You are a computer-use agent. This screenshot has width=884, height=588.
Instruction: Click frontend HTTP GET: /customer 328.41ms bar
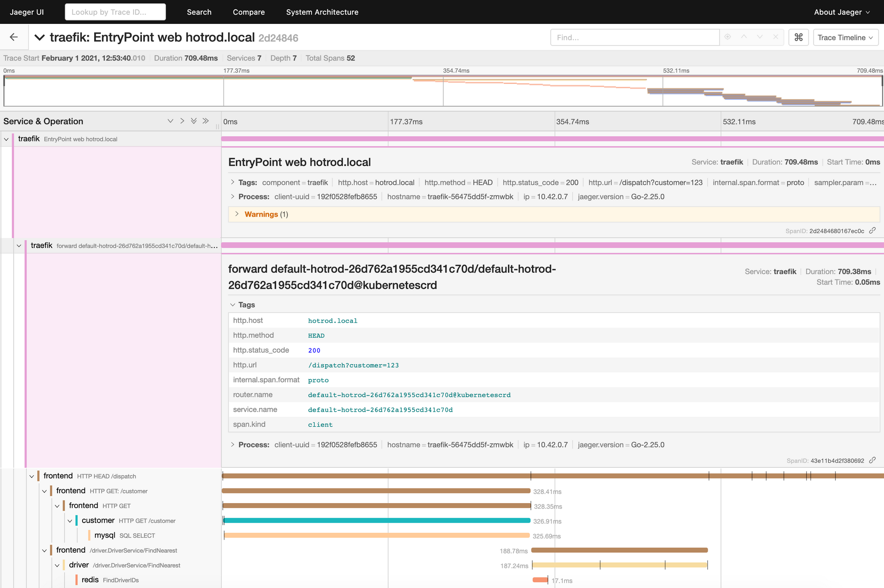pos(376,491)
